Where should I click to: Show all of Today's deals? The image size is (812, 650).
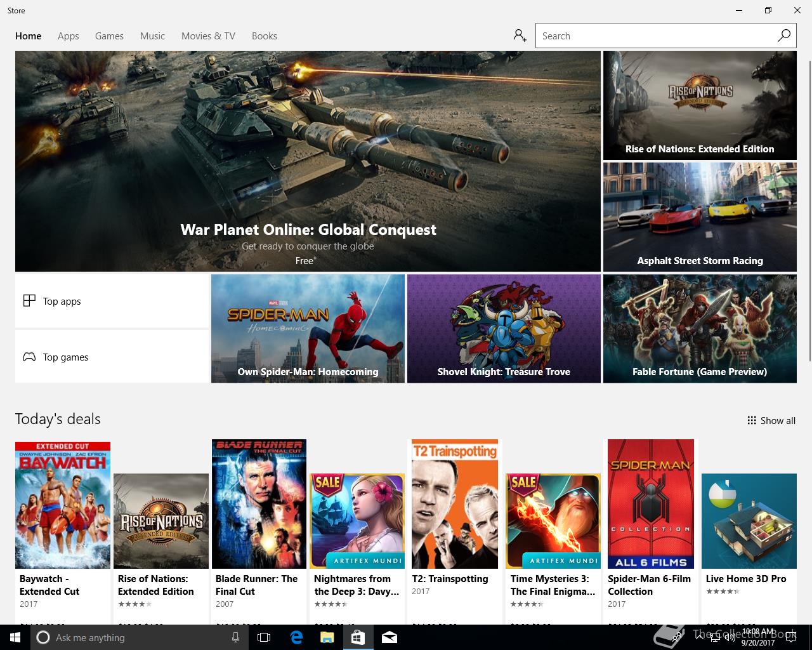pyautogui.click(x=771, y=420)
